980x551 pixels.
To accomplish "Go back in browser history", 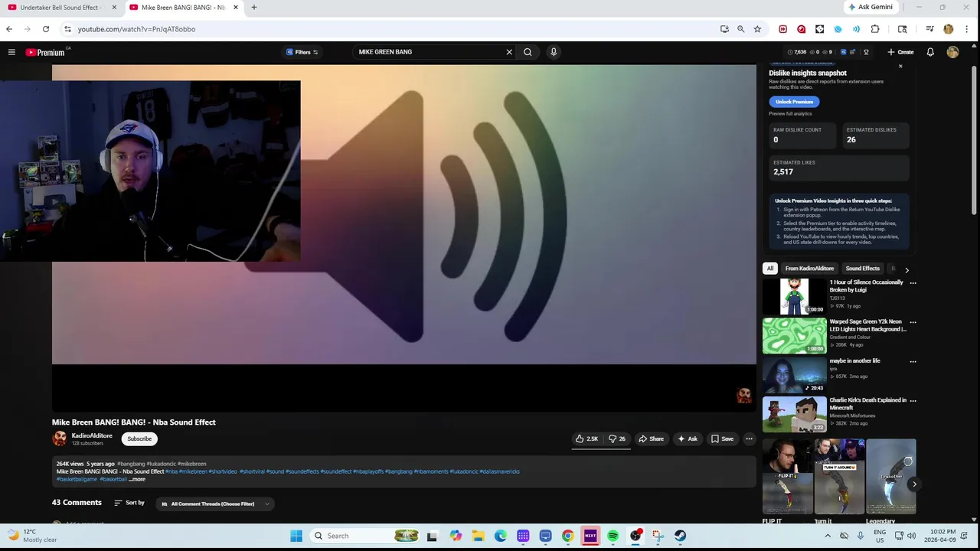I will tap(9, 29).
